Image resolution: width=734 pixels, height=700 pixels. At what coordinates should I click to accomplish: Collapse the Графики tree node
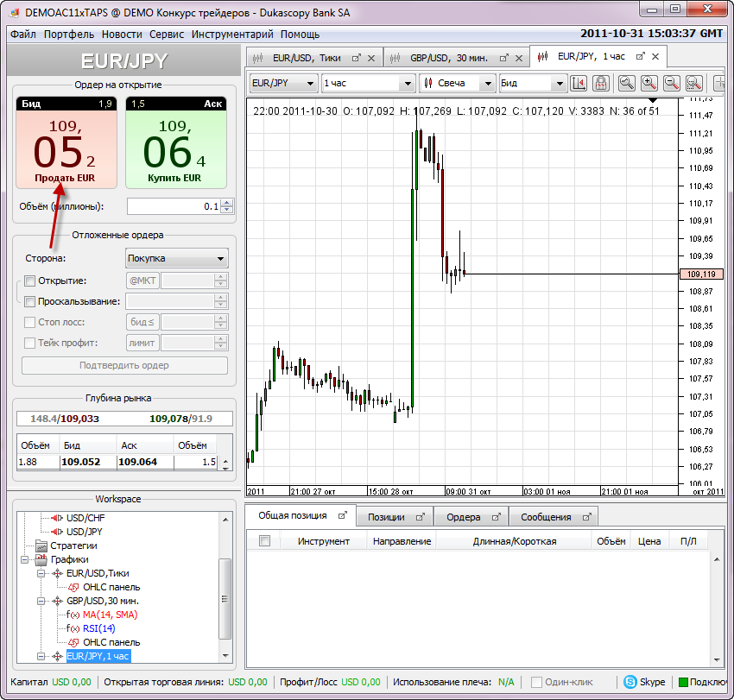tap(25, 559)
